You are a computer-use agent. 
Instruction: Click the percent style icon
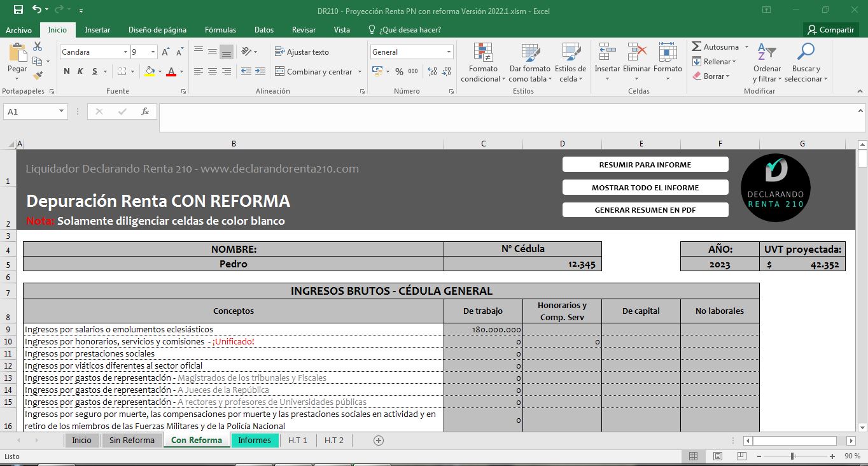click(x=399, y=71)
